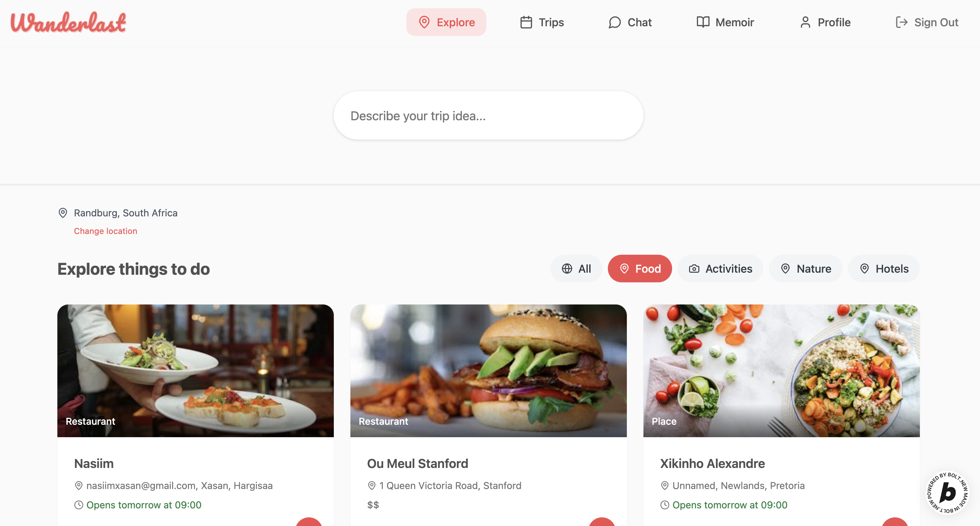Click the pin icon beside Randburg
980x526 pixels.
(x=63, y=213)
